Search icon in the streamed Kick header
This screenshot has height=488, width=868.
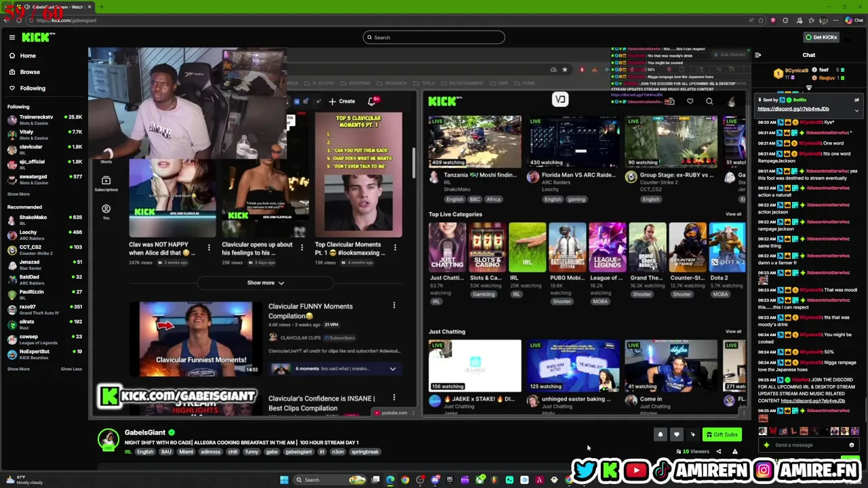pyautogui.click(x=709, y=102)
